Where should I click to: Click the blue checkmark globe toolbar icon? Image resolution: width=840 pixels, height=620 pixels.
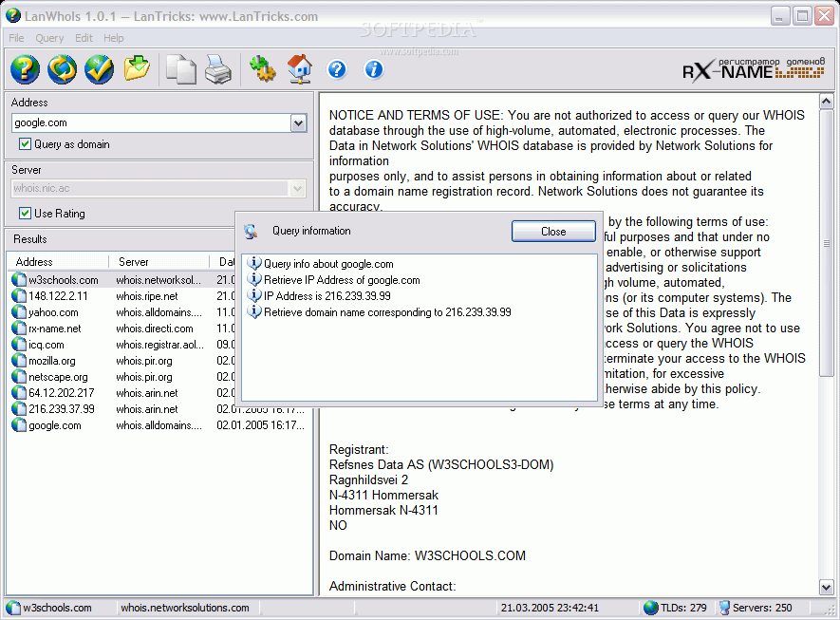pos(99,69)
